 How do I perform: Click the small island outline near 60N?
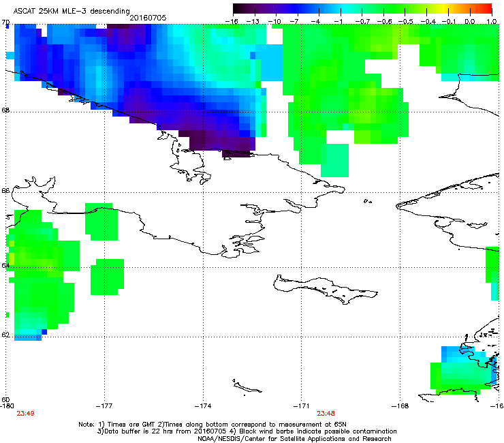[247, 386]
